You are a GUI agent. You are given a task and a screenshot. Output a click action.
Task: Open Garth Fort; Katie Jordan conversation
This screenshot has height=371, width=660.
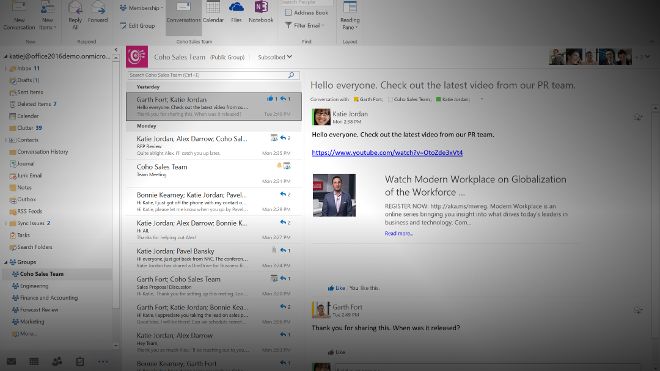click(214, 107)
